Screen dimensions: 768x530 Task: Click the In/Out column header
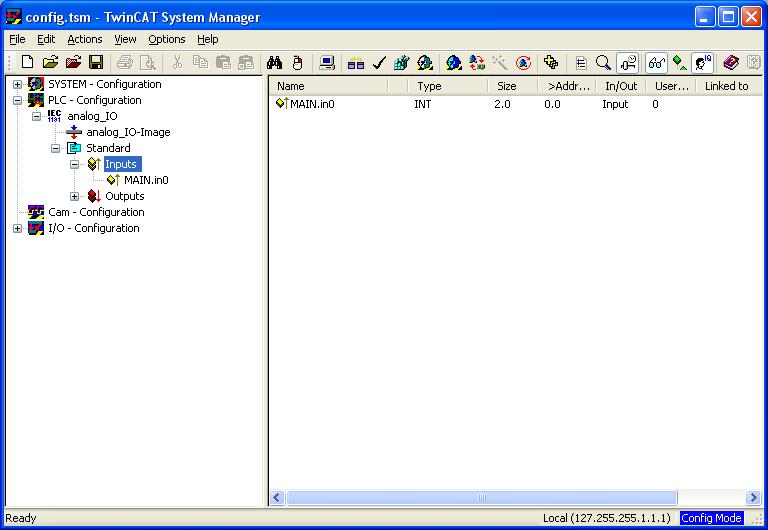621,86
